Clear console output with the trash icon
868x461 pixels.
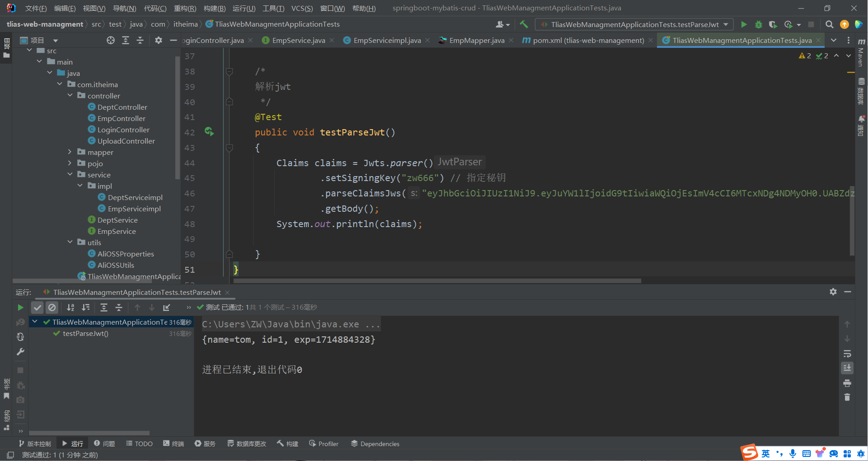point(847,397)
